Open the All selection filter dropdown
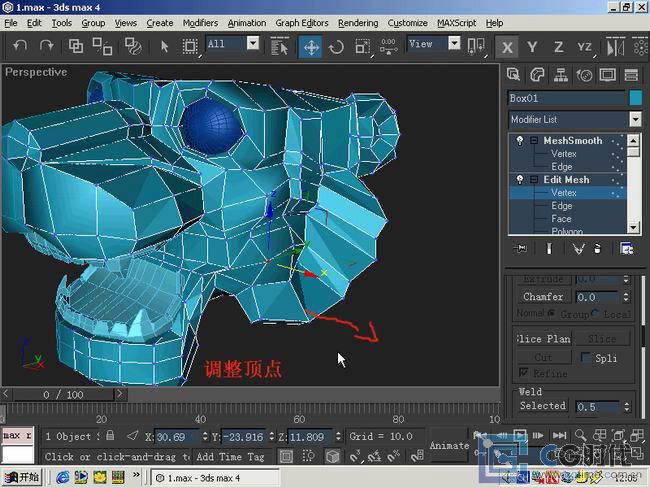This screenshot has width=650, height=488. point(253,43)
